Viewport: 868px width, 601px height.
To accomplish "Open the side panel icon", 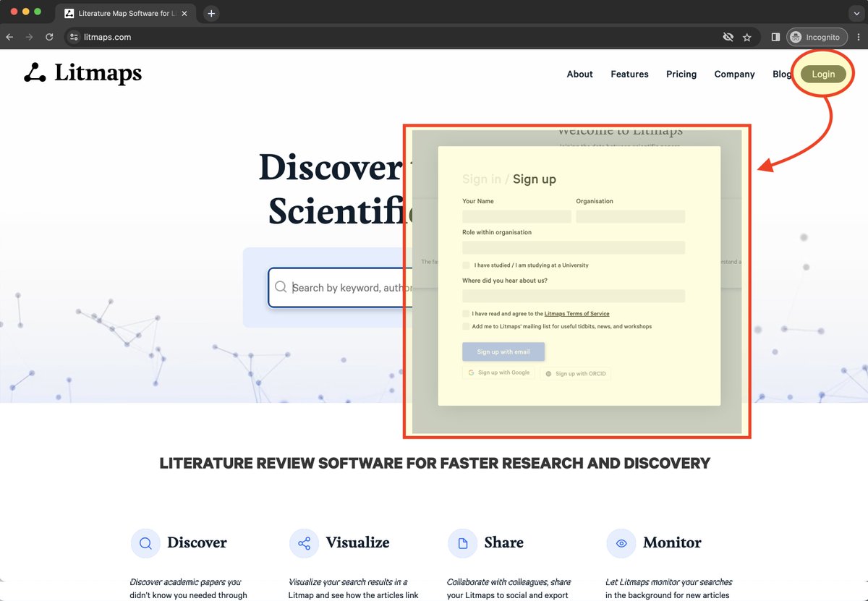I will pos(775,37).
